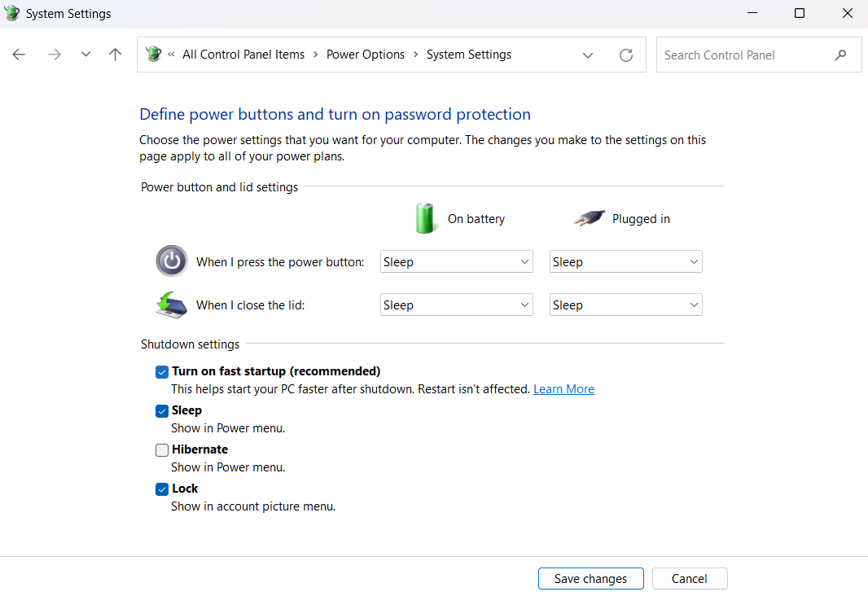Image resolution: width=868 pixels, height=596 pixels.
Task: Click 'Show in account picture menu.' text
Action: coord(253,506)
